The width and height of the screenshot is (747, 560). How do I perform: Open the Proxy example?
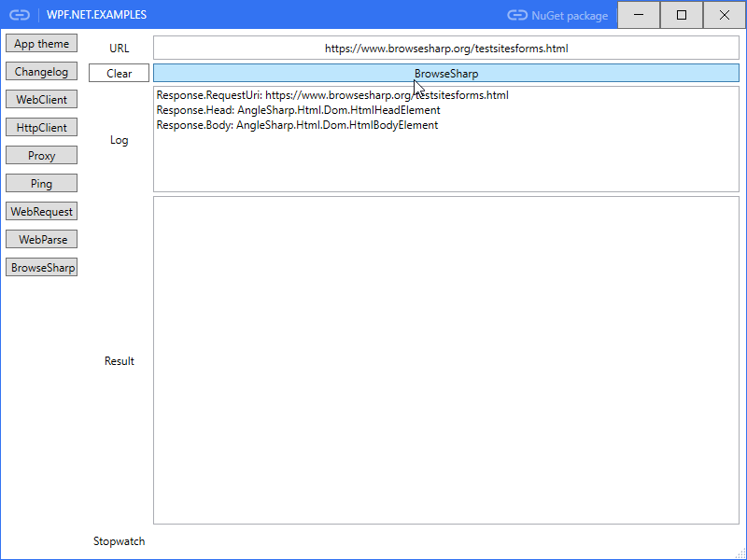tap(41, 155)
